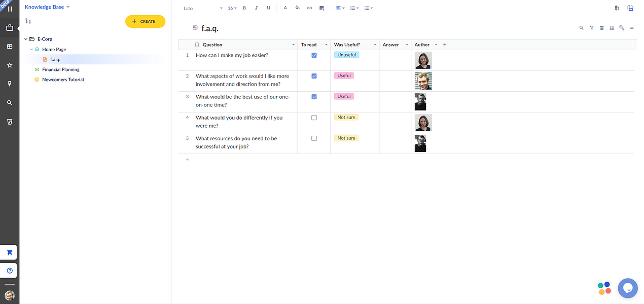Click the Underline toolbar icon

point(268,8)
